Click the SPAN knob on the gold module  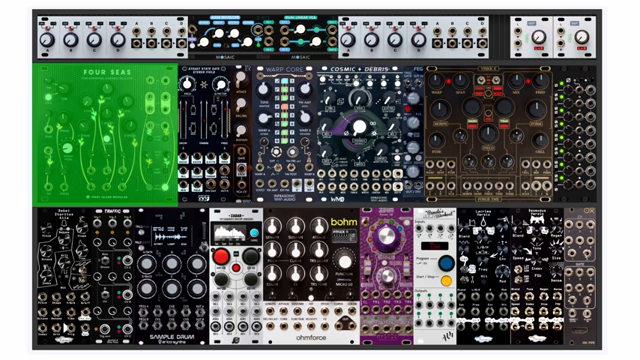(460, 81)
